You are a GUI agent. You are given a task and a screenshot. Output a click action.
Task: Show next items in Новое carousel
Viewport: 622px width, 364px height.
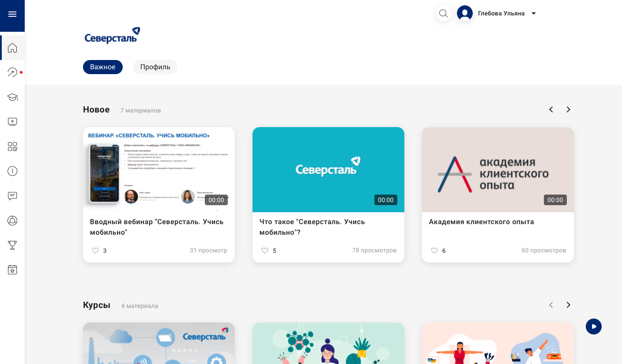[x=569, y=109]
